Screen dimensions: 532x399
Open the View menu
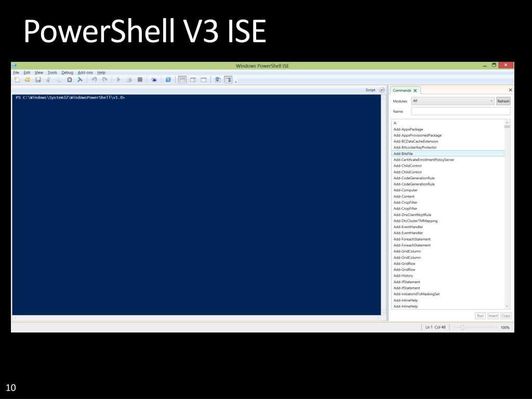38,73
